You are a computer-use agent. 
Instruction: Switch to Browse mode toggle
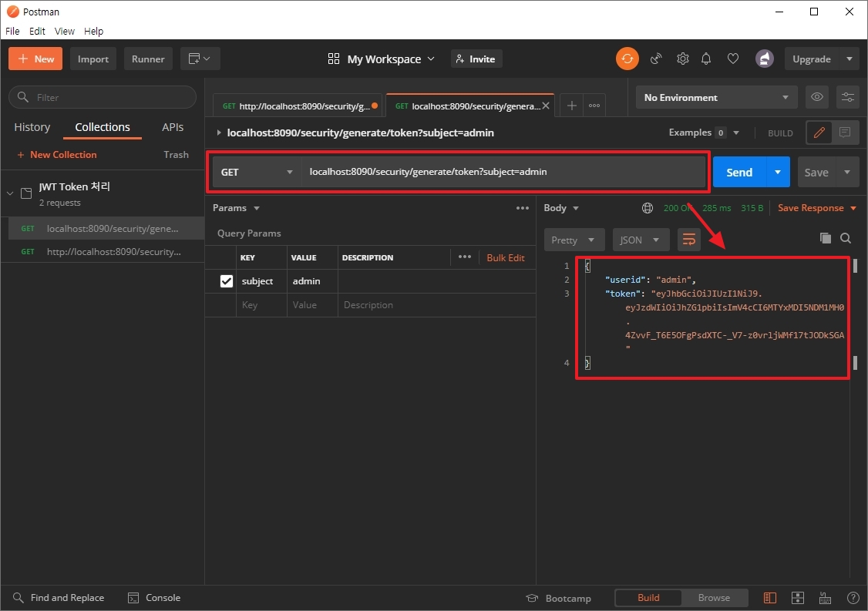point(714,598)
